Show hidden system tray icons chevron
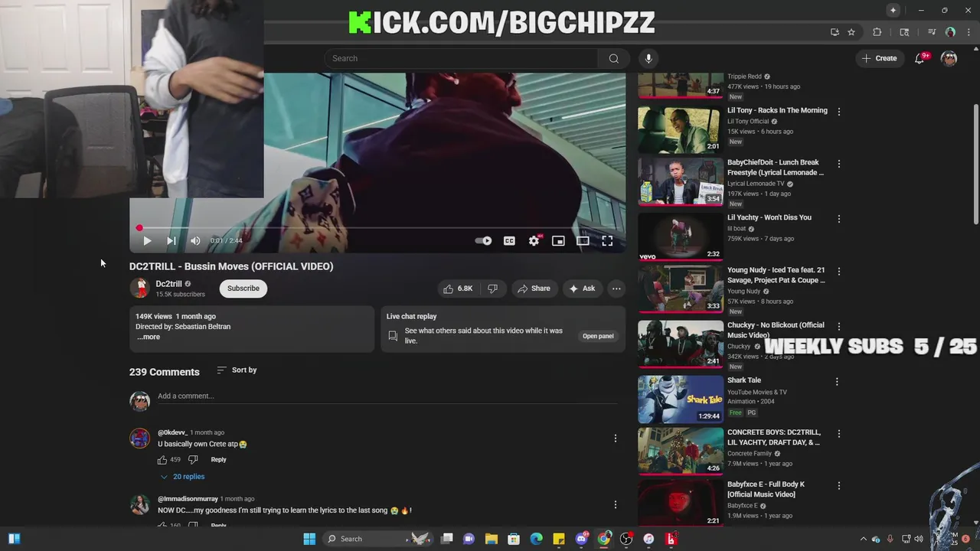The image size is (980, 551). coord(864,539)
